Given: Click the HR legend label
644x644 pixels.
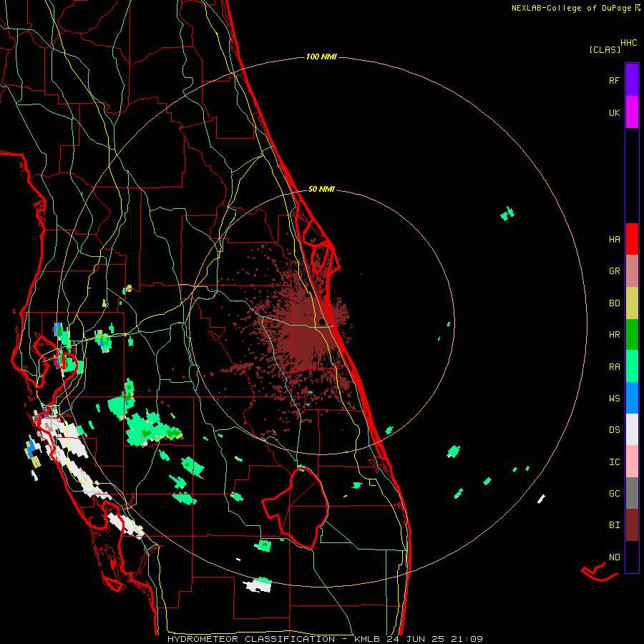Looking at the screenshot, I should 614,335.
